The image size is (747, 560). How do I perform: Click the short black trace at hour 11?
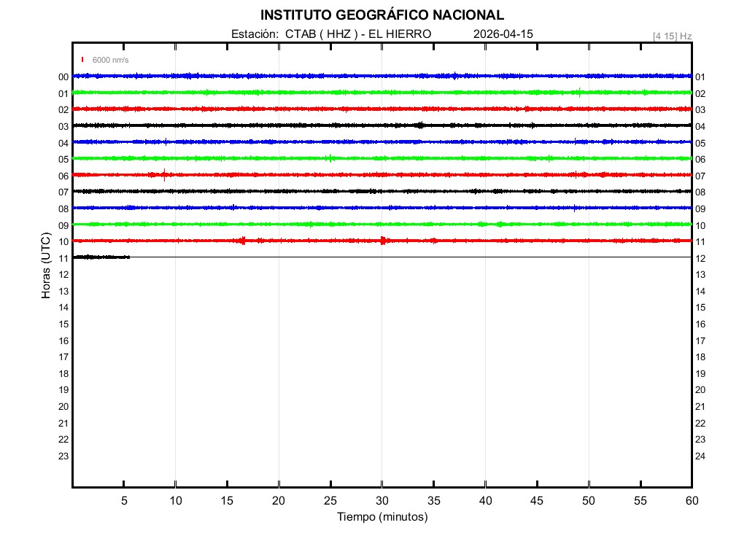tap(101, 257)
